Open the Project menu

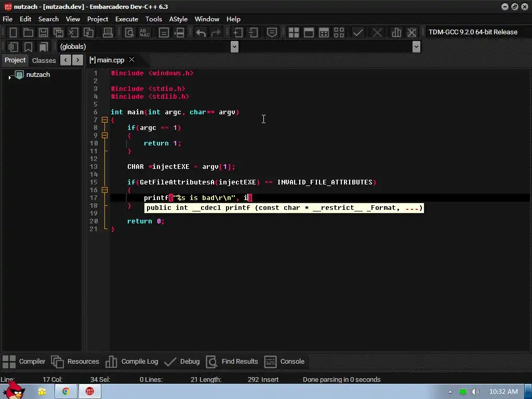98,19
